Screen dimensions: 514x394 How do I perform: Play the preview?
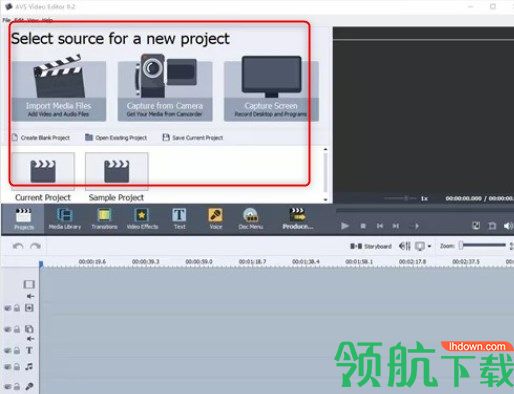[x=345, y=226]
